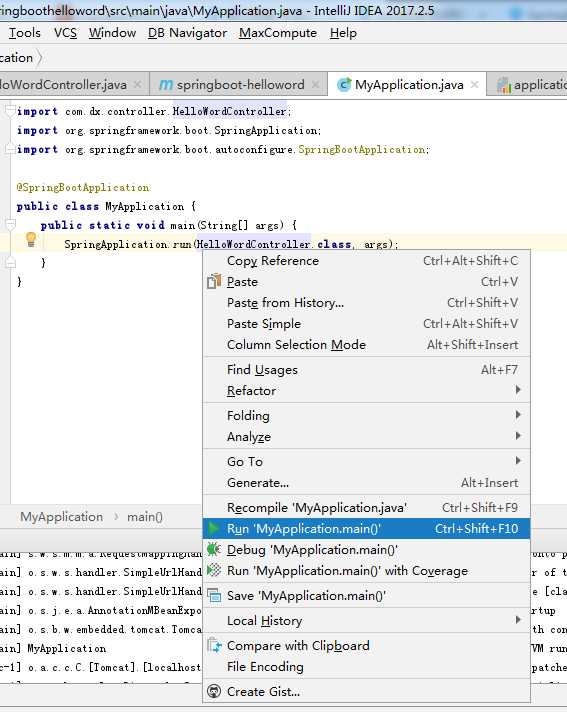
Task: Click 'public class MyApplication' line
Action: 106,207
